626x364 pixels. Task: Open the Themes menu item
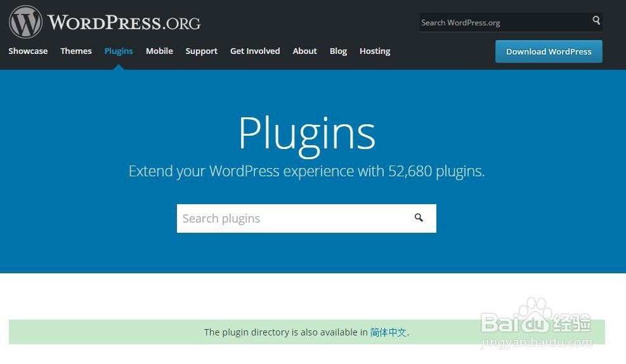pos(76,51)
